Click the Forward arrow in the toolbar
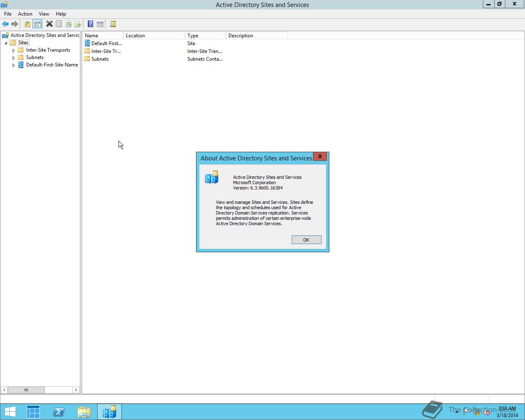The height and width of the screenshot is (420, 525). [15, 24]
